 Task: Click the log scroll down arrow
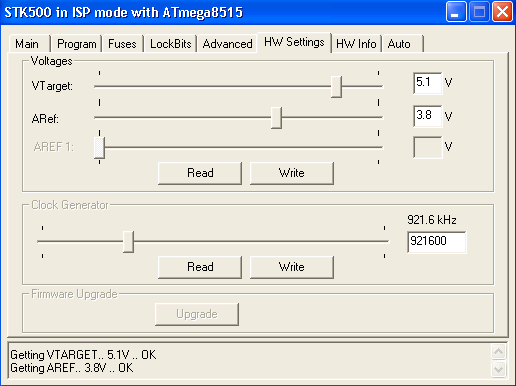point(499,369)
